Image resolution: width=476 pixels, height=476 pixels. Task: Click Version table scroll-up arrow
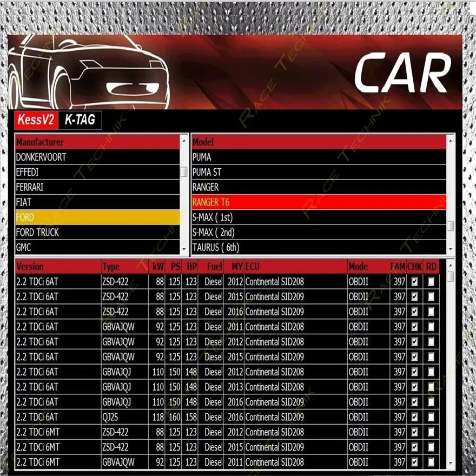pos(451,266)
